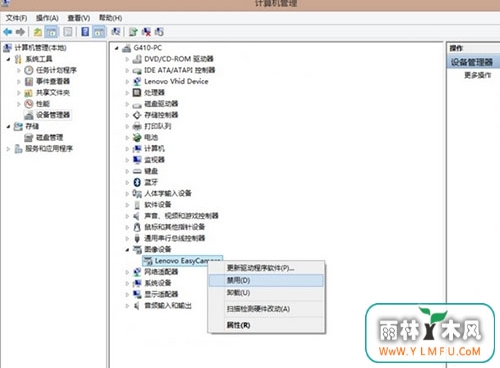Image resolution: width=500 pixels, height=368 pixels.
Task: Expand the DVD/CD-ROM drives node
Action: [127, 59]
